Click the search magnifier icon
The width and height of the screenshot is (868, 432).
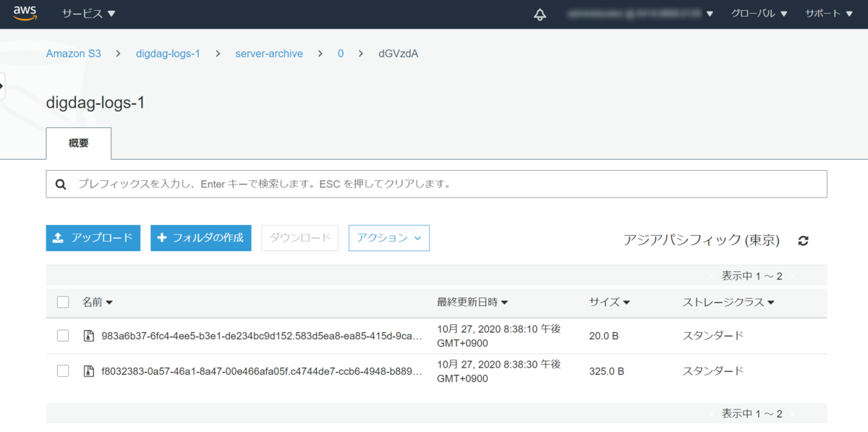point(61,184)
